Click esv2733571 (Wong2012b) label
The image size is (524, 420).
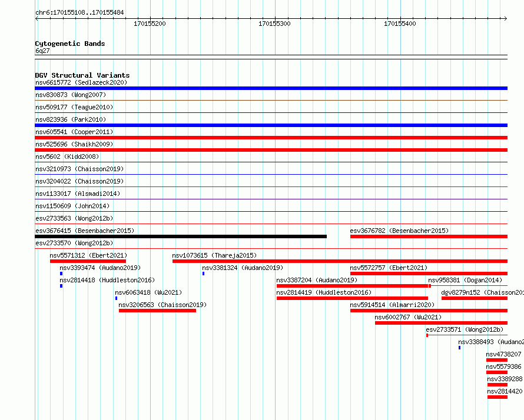465,329
